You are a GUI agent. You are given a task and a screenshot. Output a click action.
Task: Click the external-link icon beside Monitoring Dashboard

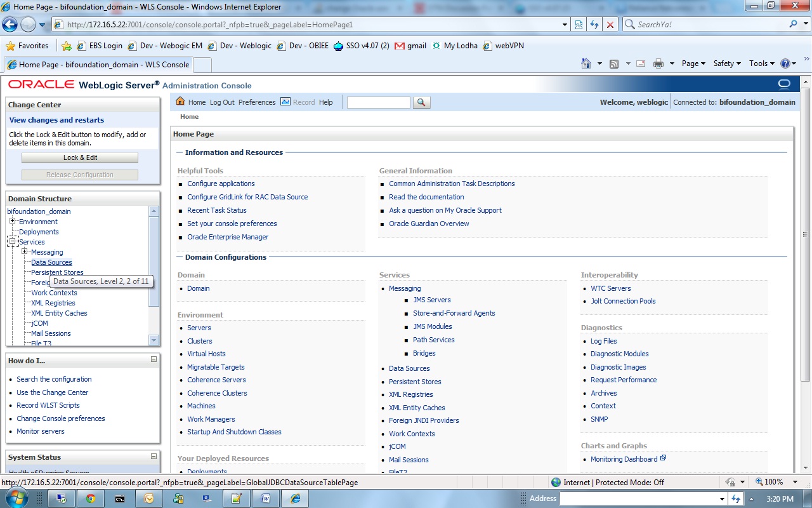(664, 457)
